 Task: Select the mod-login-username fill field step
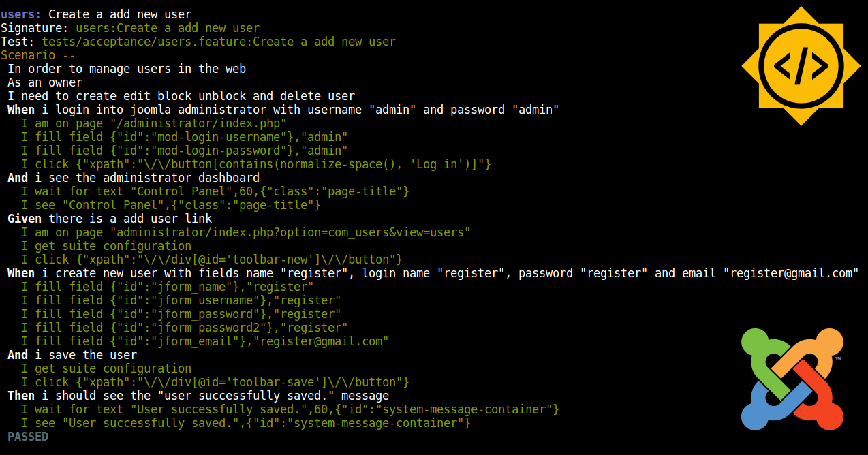184,137
